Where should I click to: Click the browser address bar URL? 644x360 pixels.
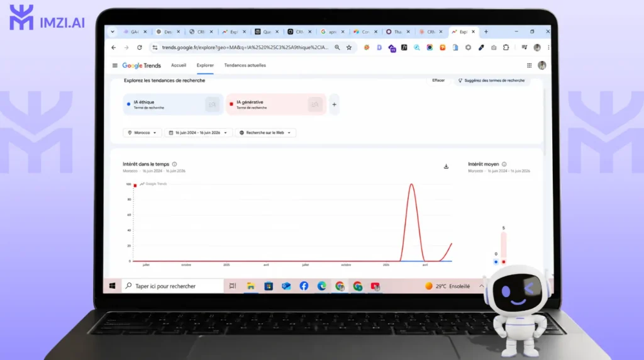[245, 48]
